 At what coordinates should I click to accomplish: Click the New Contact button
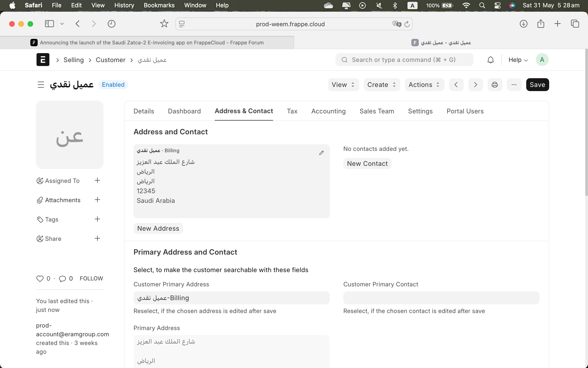tap(367, 164)
